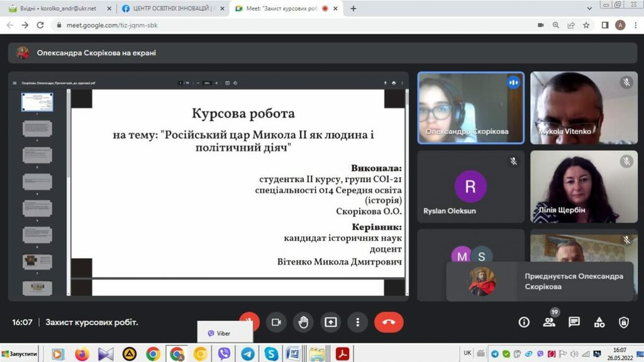Click the Запустити start button
This screenshot has width=644, height=362.
click(x=19, y=354)
